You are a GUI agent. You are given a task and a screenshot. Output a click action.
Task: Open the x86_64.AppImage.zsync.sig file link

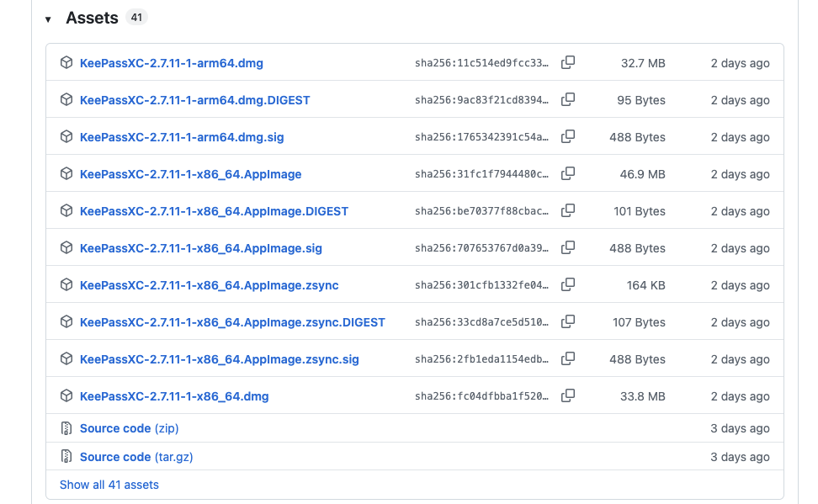click(219, 359)
